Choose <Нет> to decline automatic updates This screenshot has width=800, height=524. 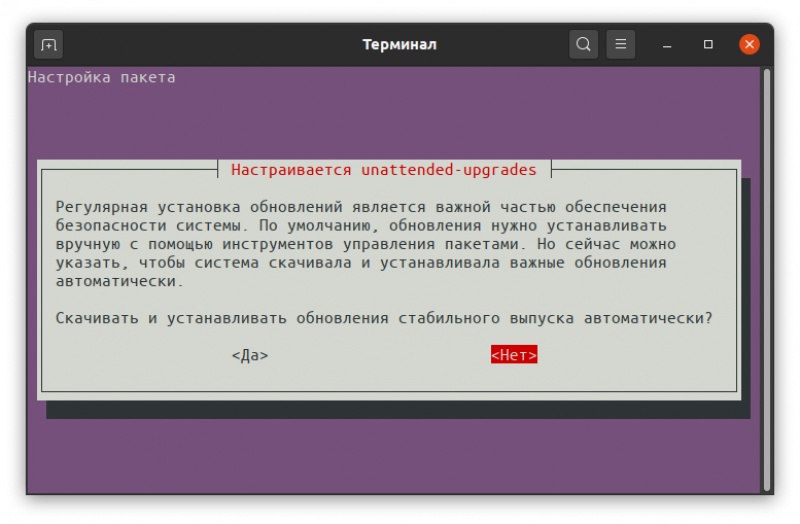(x=514, y=355)
